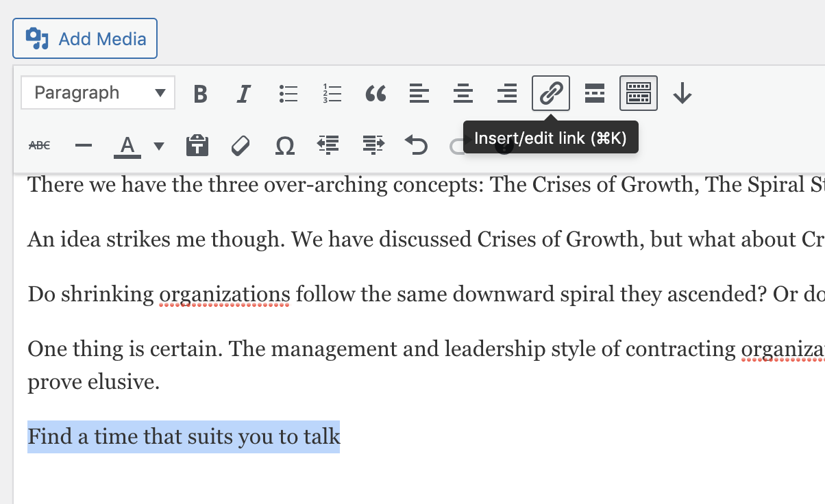Click the Add Media button
Screen dimensions: 825x504
point(85,38)
